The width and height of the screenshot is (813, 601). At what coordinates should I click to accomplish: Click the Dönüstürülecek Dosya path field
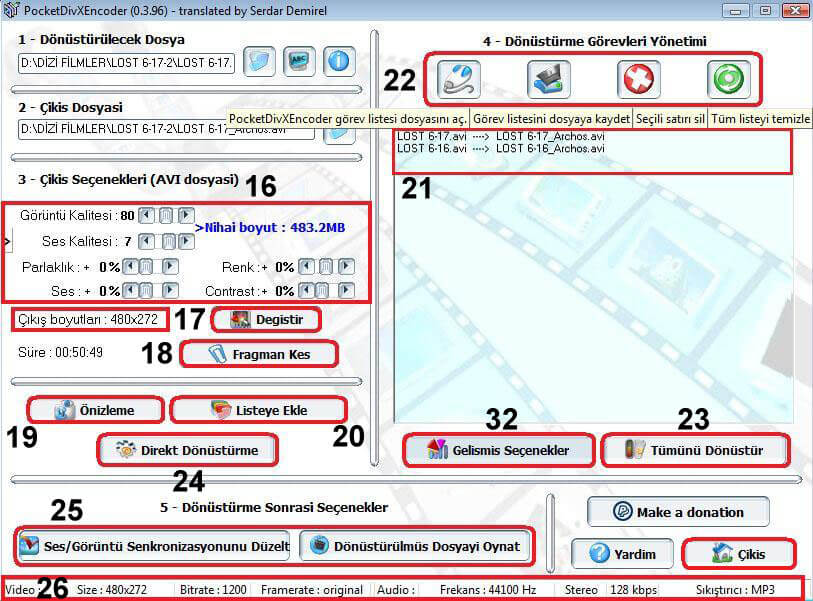tap(126, 63)
